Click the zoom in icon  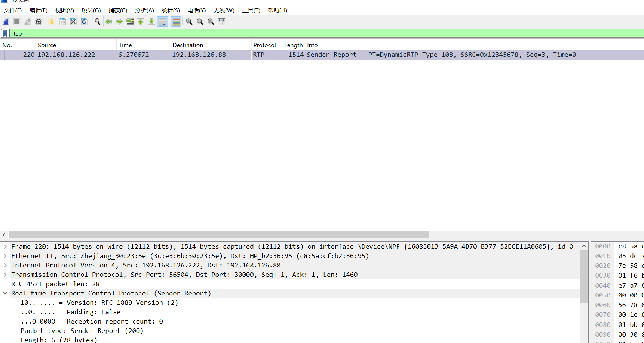tap(189, 21)
